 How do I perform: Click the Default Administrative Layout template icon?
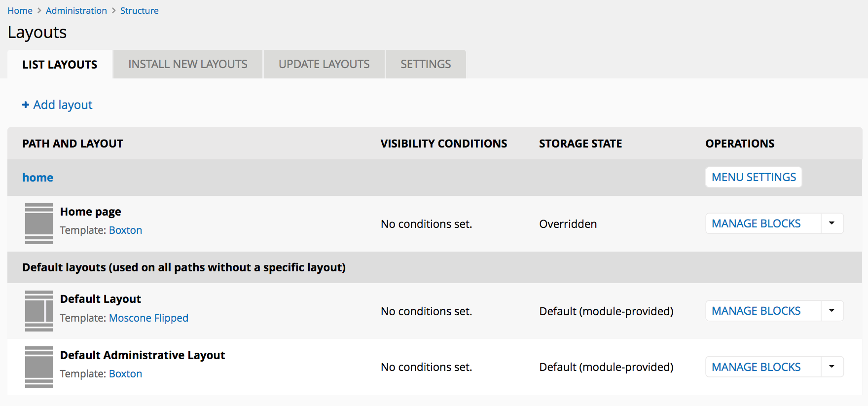[x=38, y=367]
